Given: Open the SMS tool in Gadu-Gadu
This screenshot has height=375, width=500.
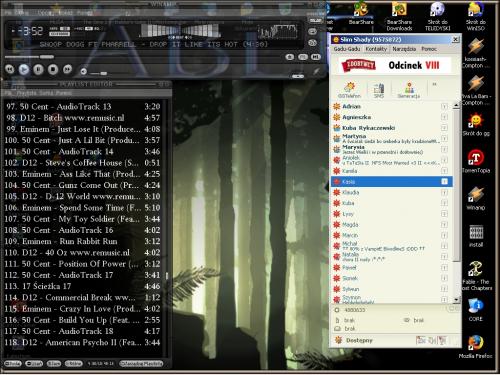Looking at the screenshot, I should (x=379, y=90).
